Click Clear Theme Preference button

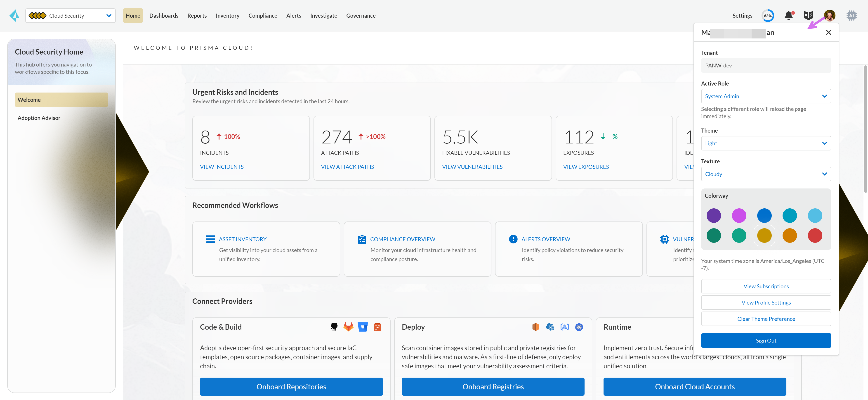coord(766,319)
